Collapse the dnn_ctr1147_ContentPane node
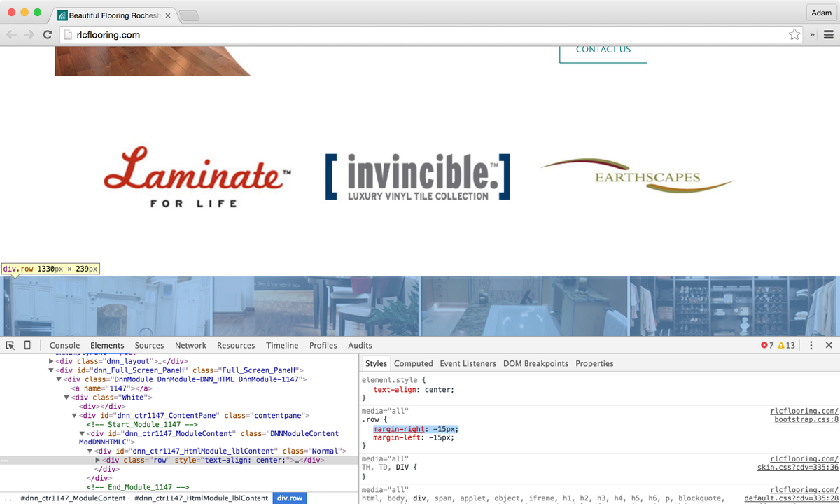 [x=74, y=415]
